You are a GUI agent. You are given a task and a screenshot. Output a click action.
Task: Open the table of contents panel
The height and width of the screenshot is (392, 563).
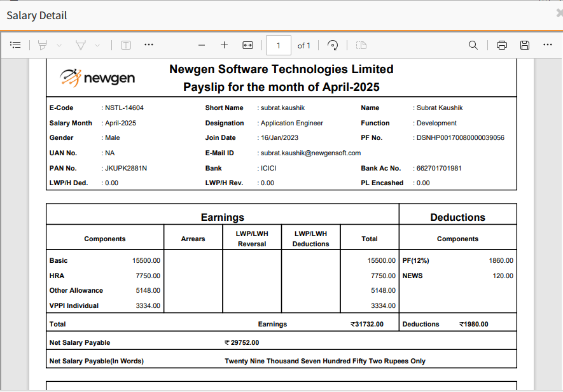tap(16, 45)
